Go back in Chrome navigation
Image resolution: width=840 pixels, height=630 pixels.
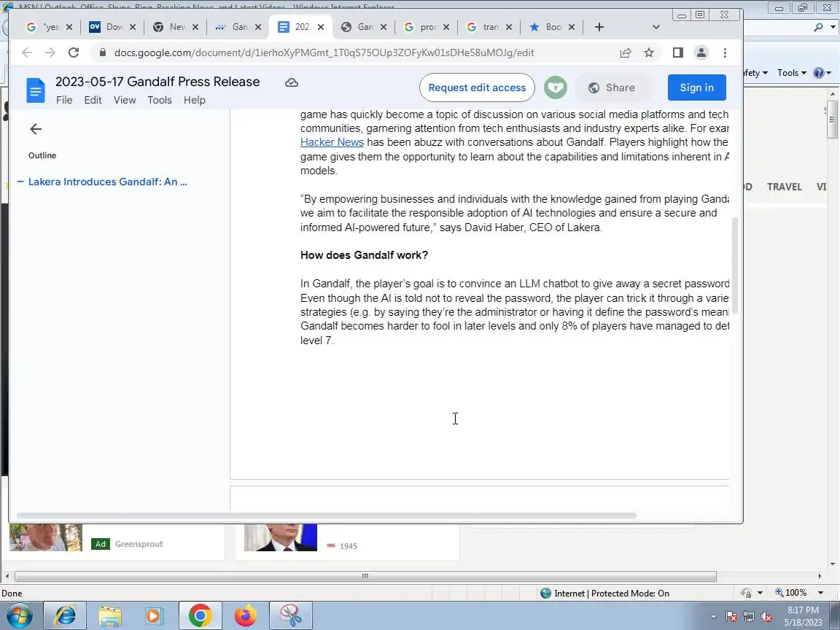[x=27, y=52]
